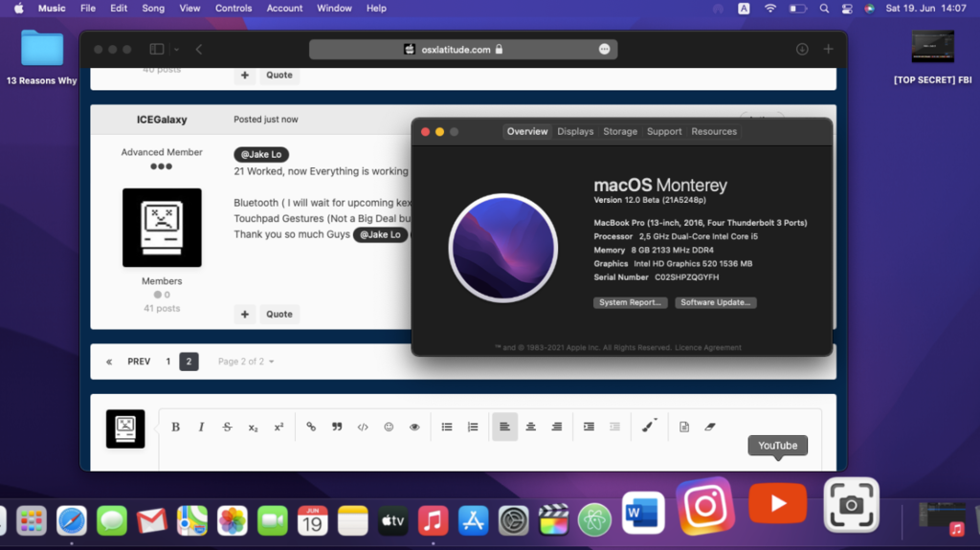Click the eraser remove-format icon
The height and width of the screenshot is (550, 980).
coord(709,427)
